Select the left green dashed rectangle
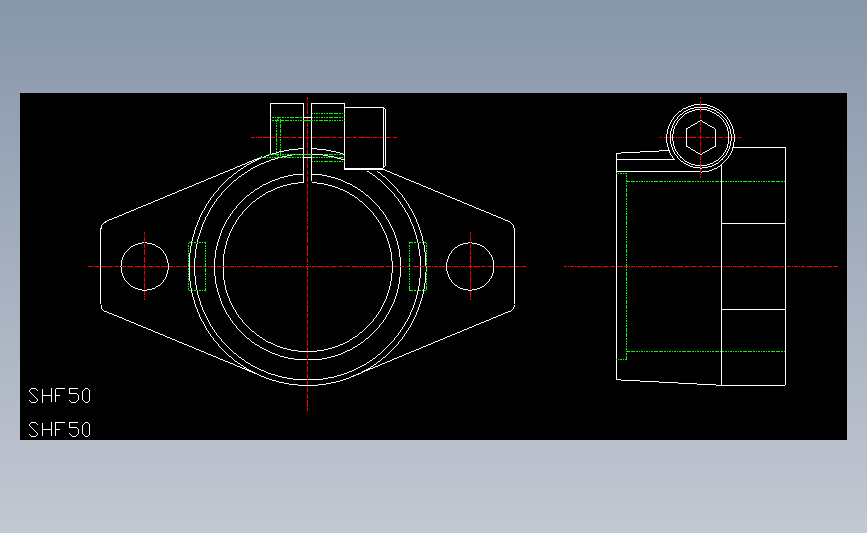This screenshot has height=533, width=867. pos(197,266)
